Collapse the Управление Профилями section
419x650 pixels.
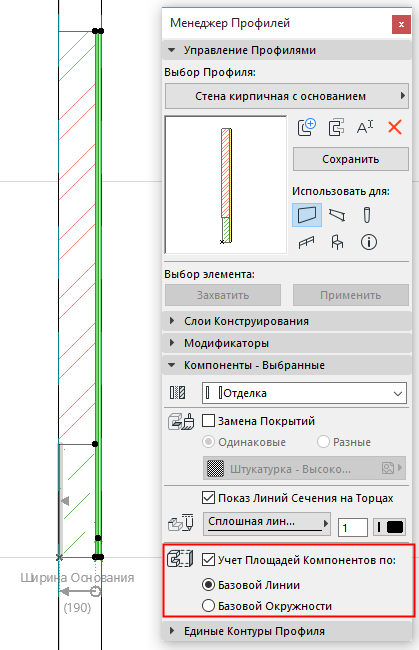[287, 50]
